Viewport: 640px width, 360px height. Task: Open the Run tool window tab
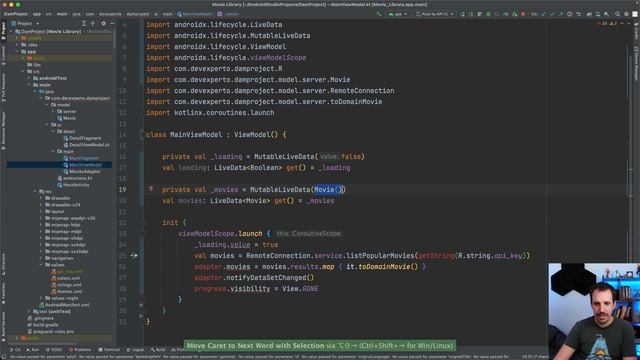33,350
